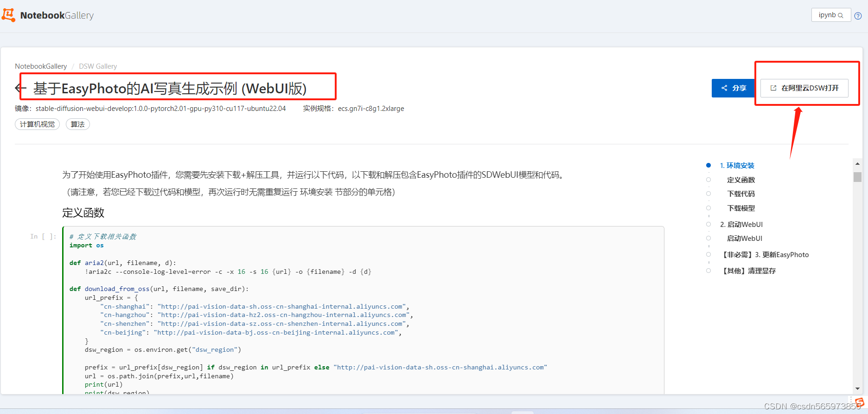Click the 分享 button

[x=733, y=88]
